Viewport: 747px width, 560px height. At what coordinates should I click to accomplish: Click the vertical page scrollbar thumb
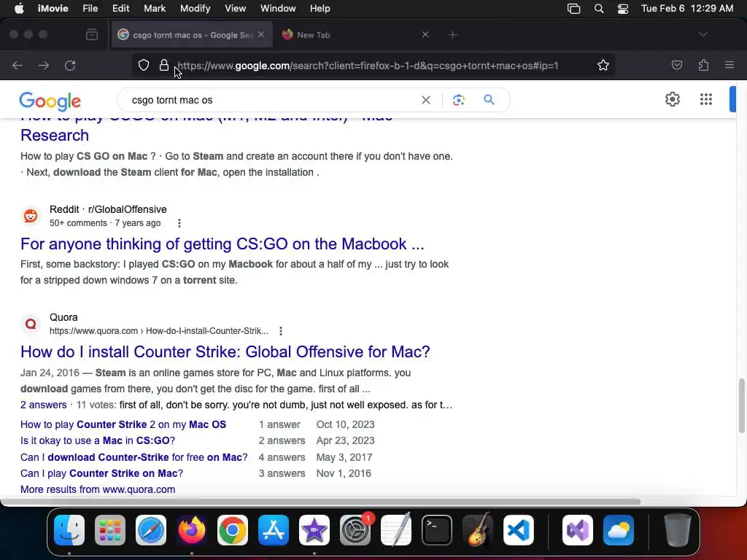pyautogui.click(x=741, y=405)
